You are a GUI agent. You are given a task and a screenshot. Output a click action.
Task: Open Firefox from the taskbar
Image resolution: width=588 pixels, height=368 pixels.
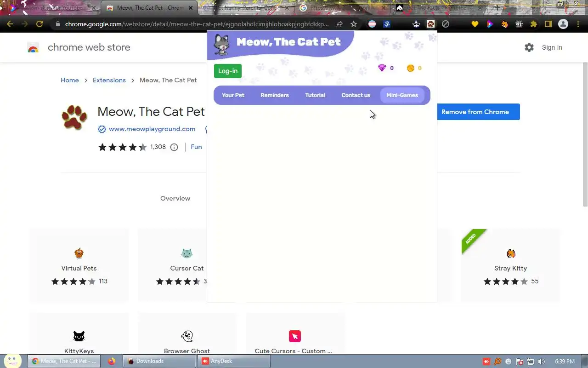pos(112,361)
